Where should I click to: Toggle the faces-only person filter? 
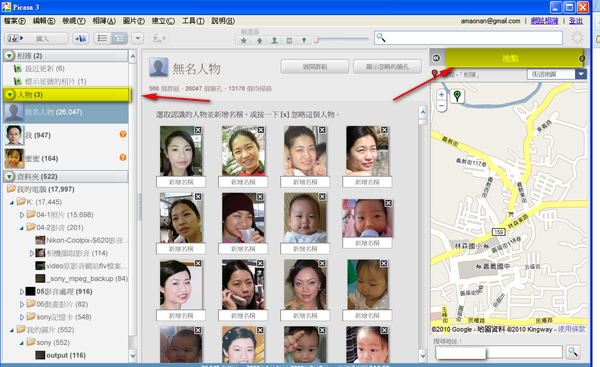point(274,40)
